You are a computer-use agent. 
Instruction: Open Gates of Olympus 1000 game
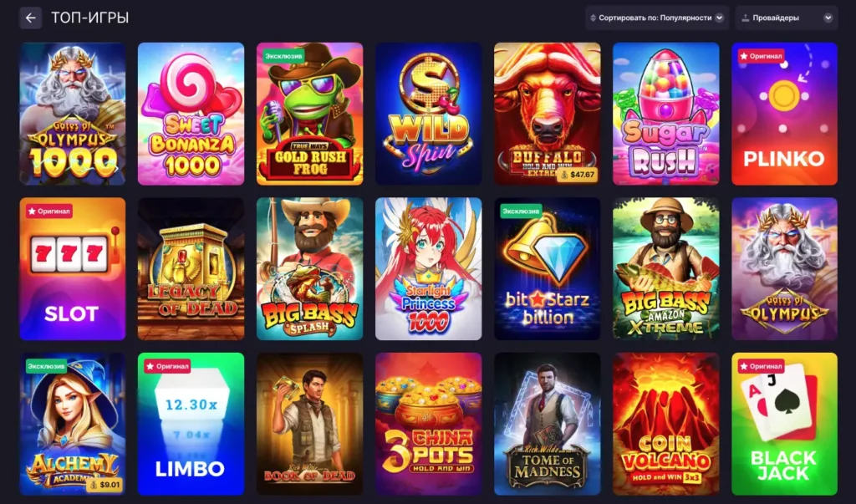coord(73,115)
